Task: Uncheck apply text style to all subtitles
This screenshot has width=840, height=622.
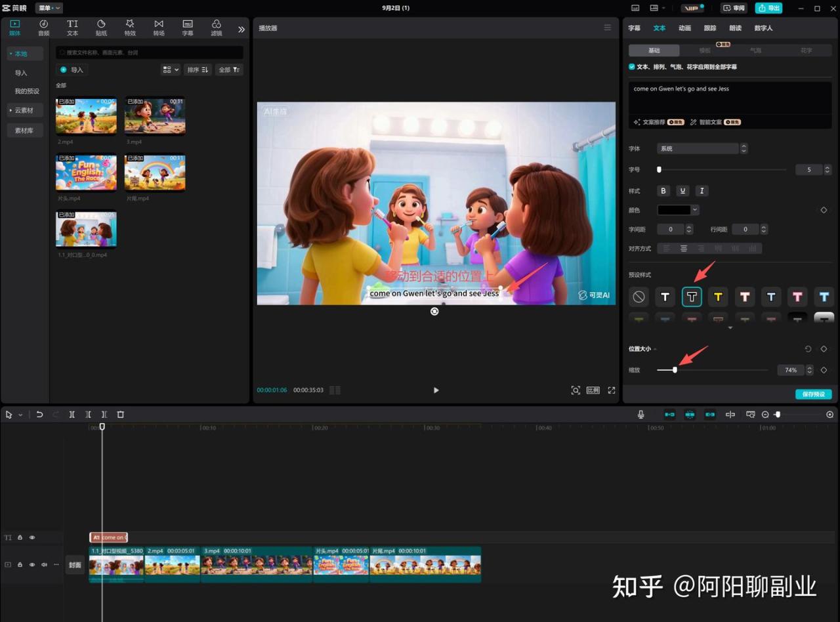Action: coord(632,67)
